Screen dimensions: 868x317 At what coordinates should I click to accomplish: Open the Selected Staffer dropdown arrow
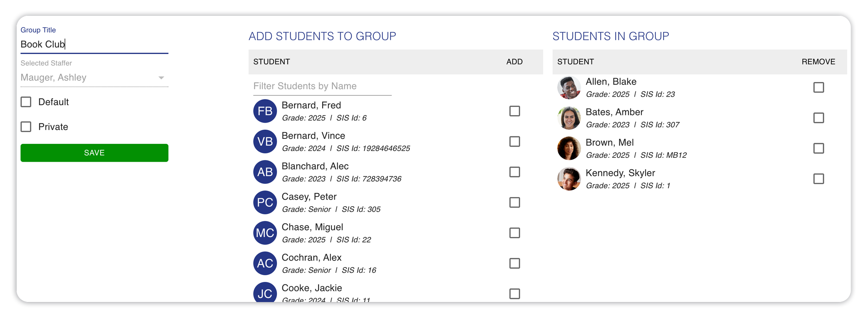point(161,78)
